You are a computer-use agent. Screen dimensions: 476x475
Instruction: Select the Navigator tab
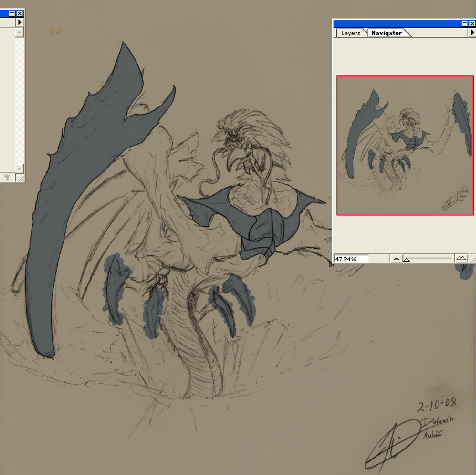[386, 33]
